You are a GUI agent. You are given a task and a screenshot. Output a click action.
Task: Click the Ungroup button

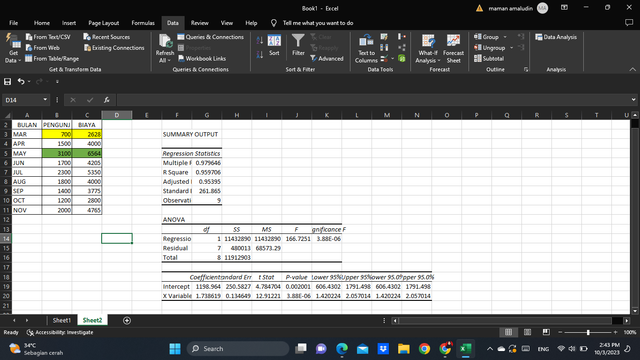click(x=490, y=48)
